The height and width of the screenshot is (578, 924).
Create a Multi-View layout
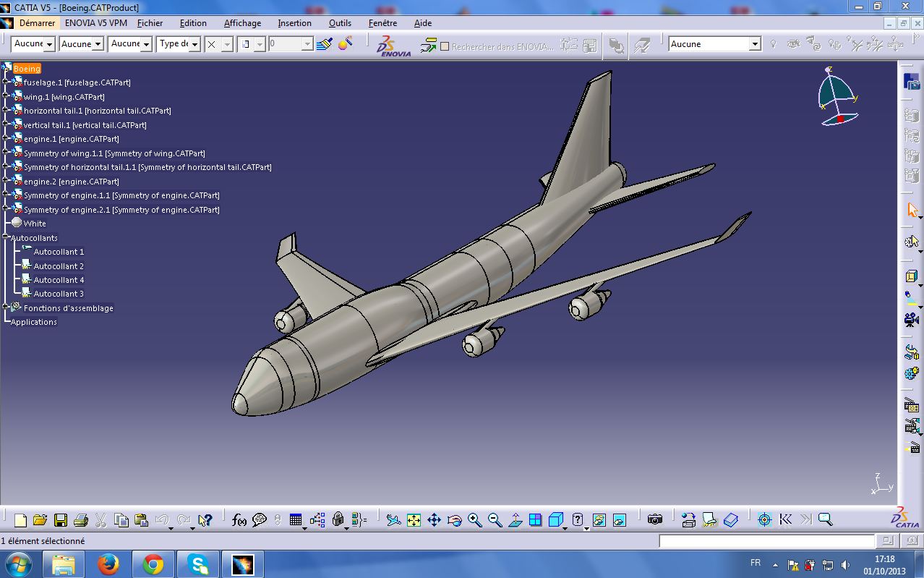tap(535, 519)
